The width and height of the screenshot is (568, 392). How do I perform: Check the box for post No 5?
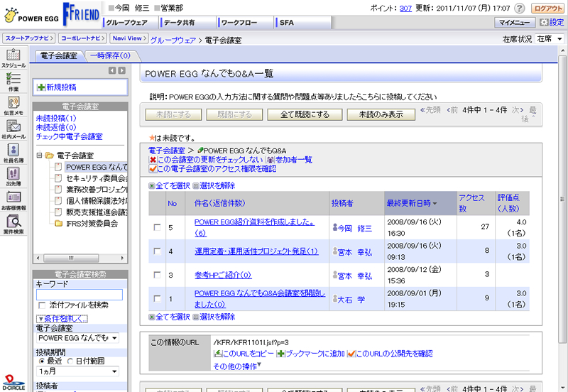click(x=157, y=227)
